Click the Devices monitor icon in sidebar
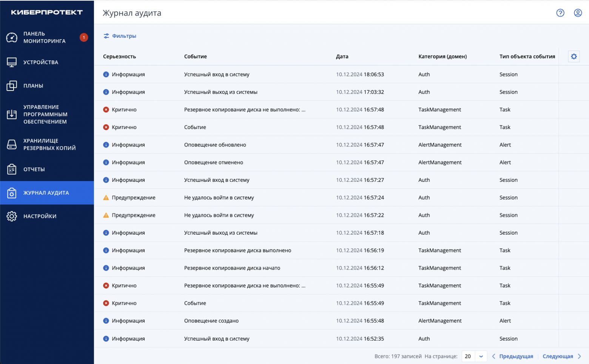 coord(12,62)
